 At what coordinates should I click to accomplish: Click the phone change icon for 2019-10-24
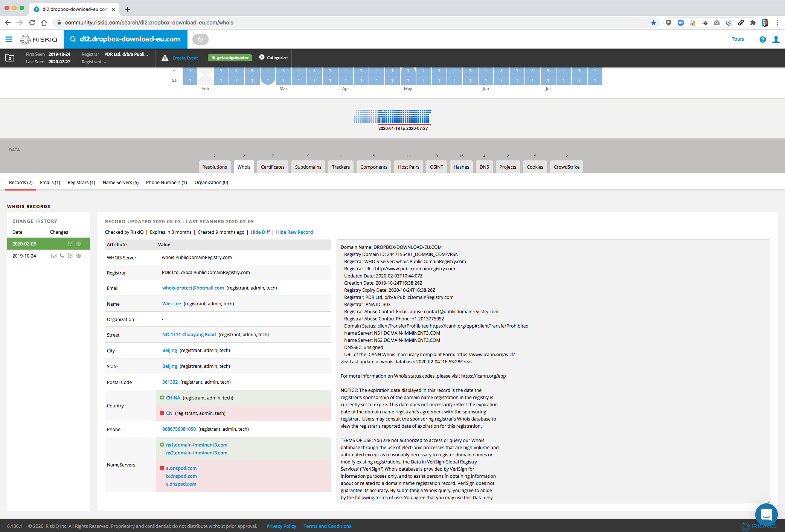(x=62, y=256)
